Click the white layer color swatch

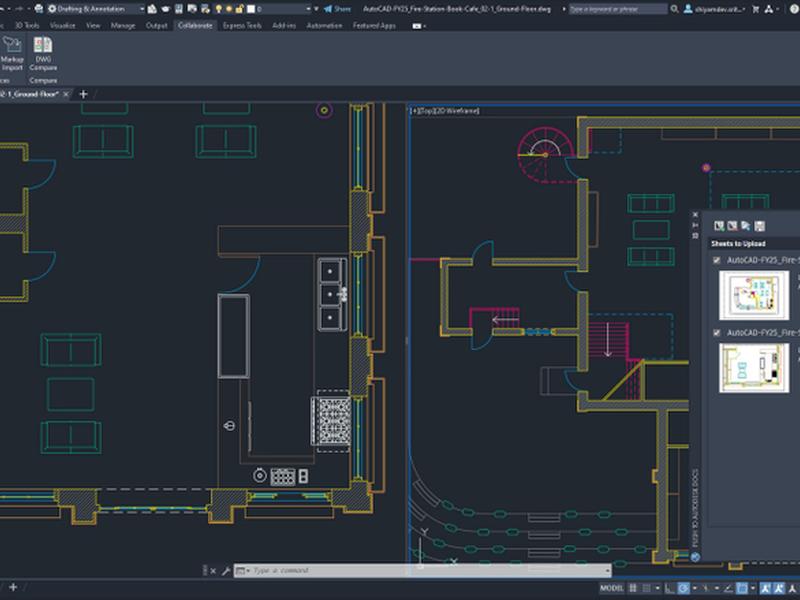(251, 9)
